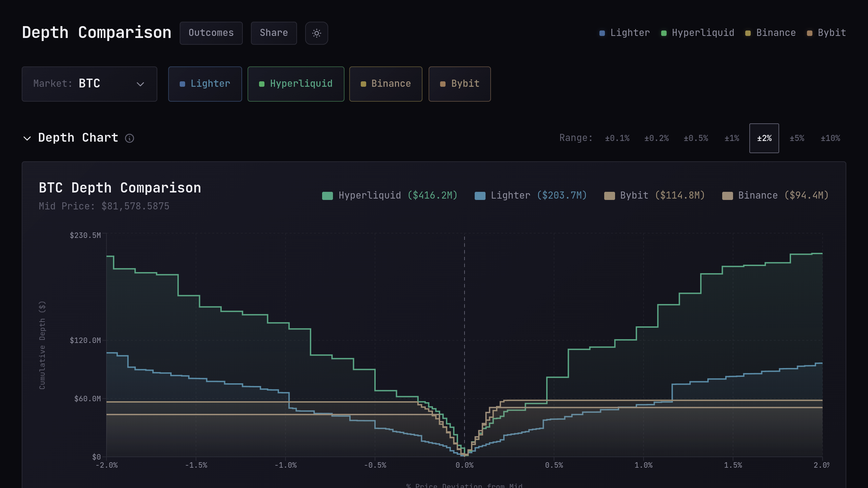The height and width of the screenshot is (488, 868).
Task: Toggle the Lighter exchange filter
Action: (x=205, y=84)
